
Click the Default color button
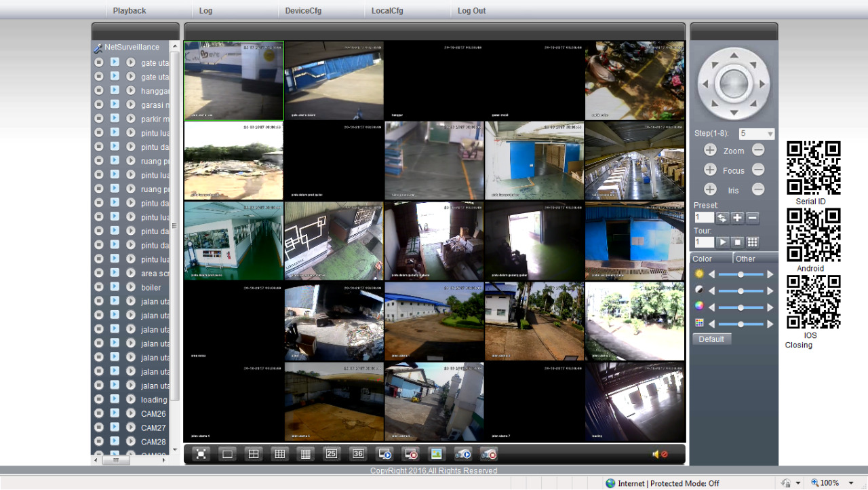[x=711, y=338]
